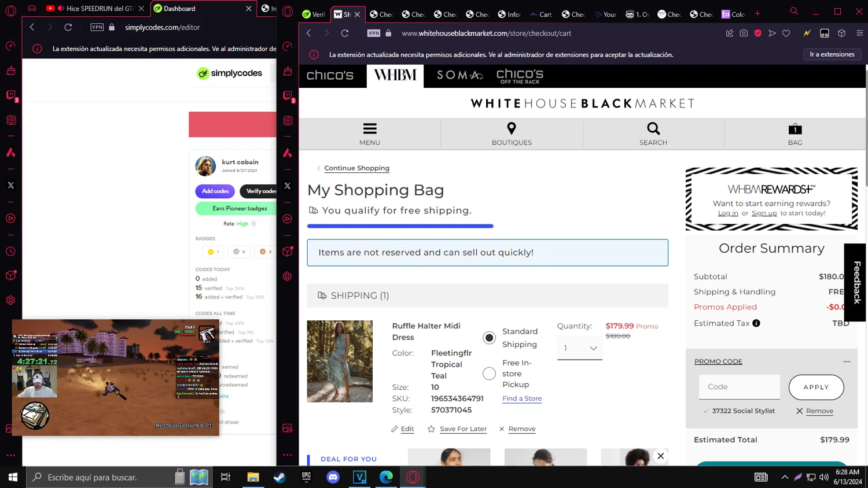868x488 pixels.
Task: Click Earn Pioneer badges button
Action: 240,209
